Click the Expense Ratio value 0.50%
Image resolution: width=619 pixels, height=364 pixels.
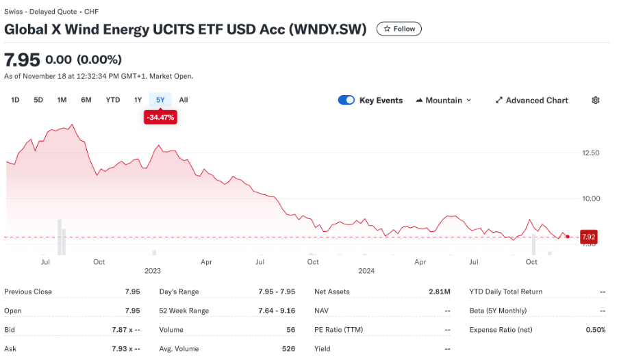[596, 329]
